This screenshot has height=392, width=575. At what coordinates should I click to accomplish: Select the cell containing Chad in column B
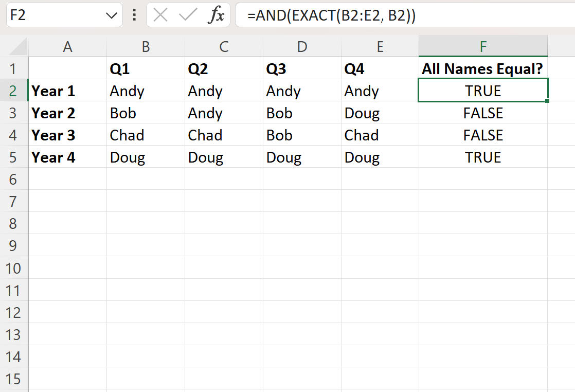pyautogui.click(x=146, y=135)
